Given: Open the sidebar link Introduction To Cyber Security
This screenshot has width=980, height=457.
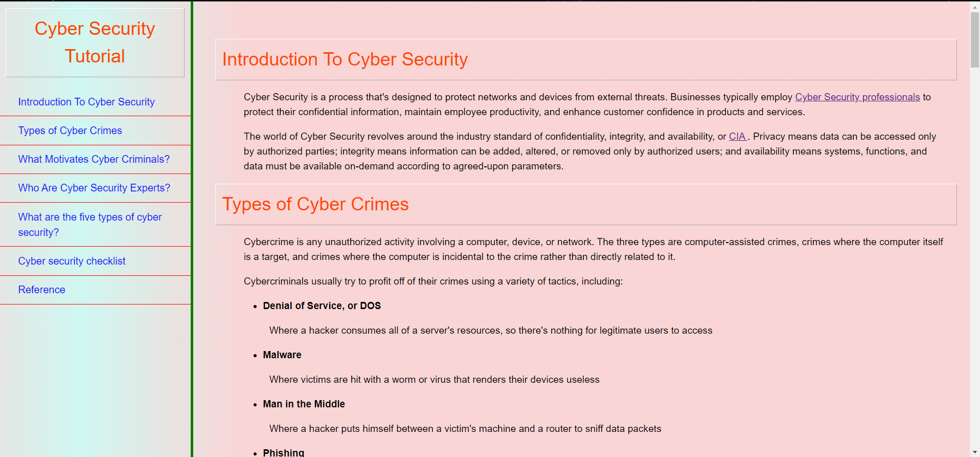Looking at the screenshot, I should [x=86, y=102].
